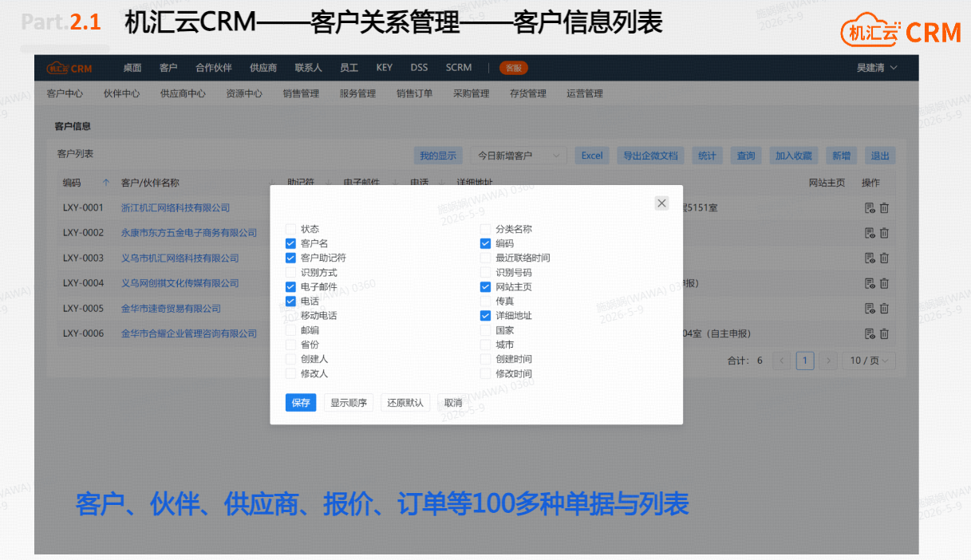
Task: Click the 我的显示 button
Action: coord(438,156)
